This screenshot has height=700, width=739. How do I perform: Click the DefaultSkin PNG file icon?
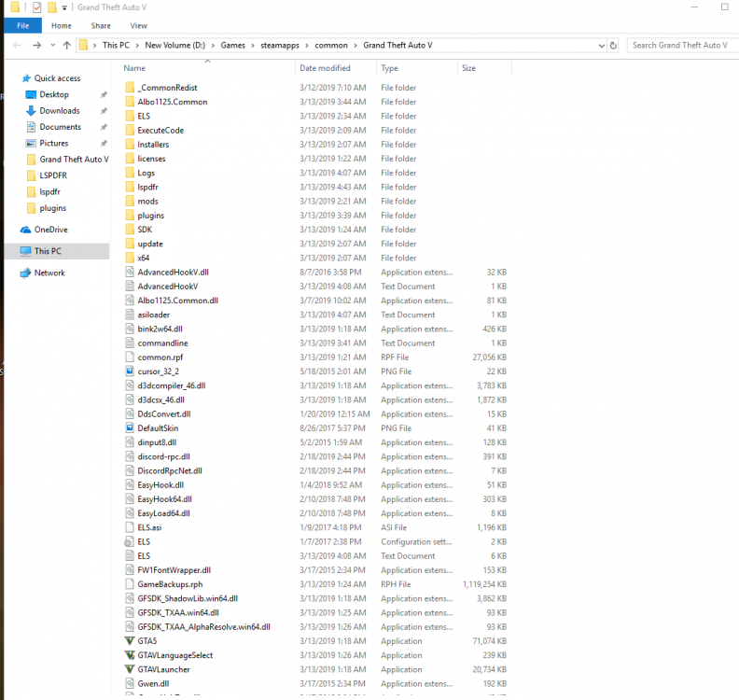(x=130, y=427)
